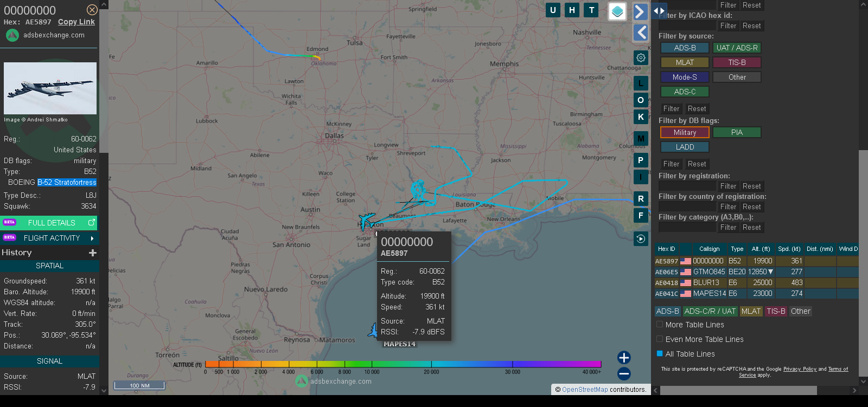Toggle ADS-C source filter
Viewport: 868px width, 407px height.
click(685, 92)
